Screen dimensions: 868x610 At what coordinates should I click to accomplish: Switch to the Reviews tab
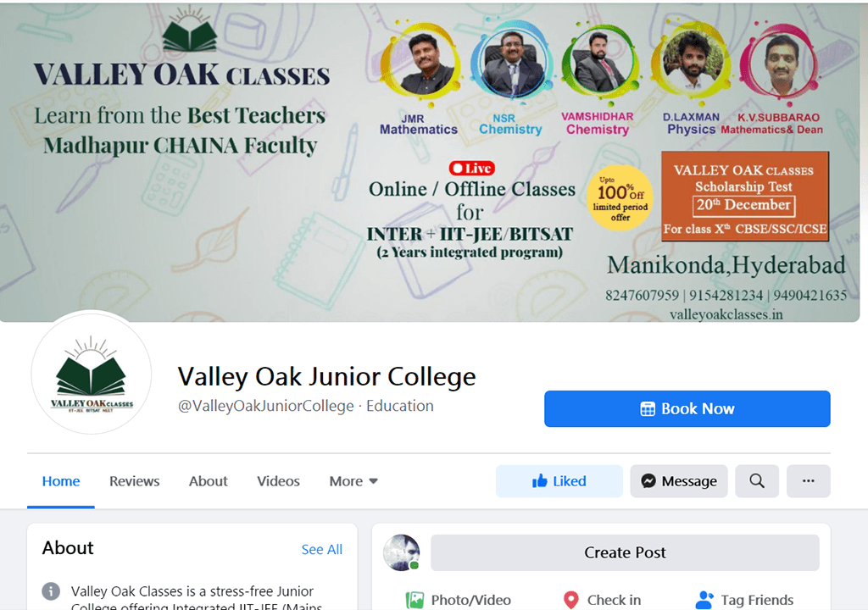pyautogui.click(x=135, y=481)
